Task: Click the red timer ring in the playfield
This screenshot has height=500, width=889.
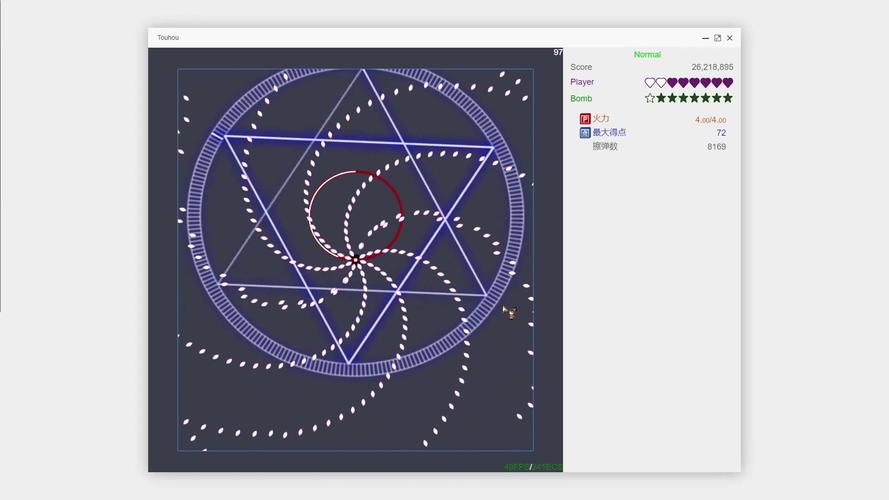Action: point(355,215)
